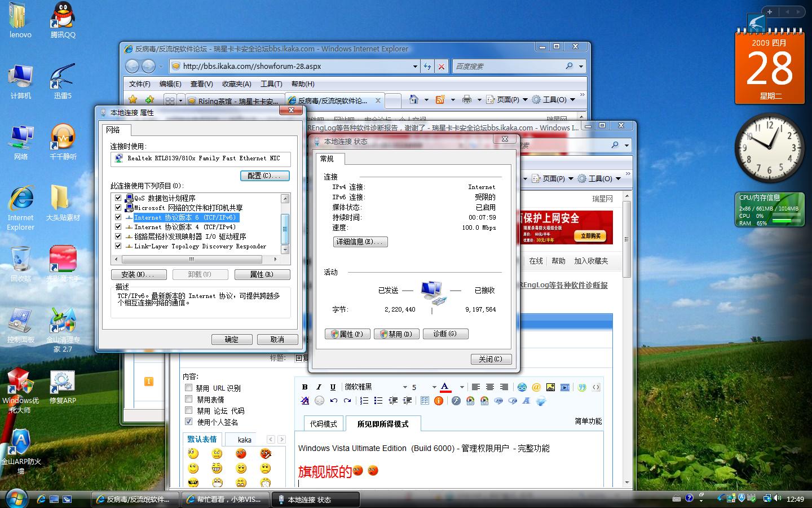The width and height of the screenshot is (812, 508).
Task: Click the 诊断(G) button in connection status
Action: click(x=445, y=334)
